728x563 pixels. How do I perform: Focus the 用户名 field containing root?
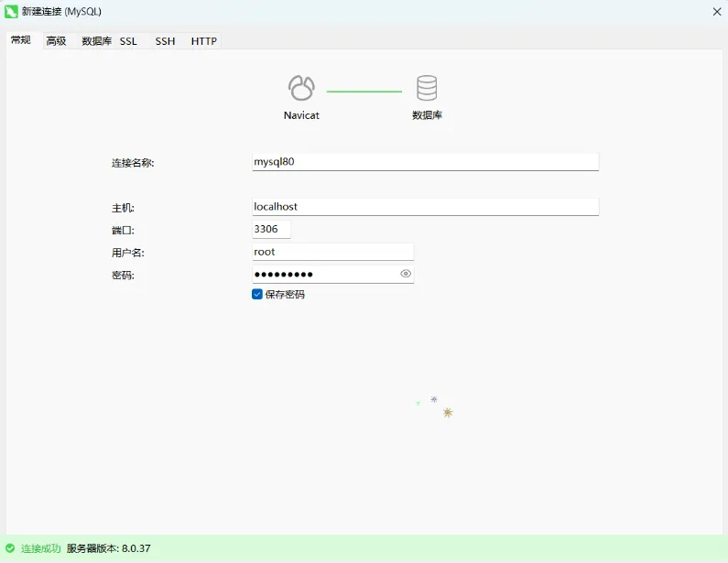(x=333, y=252)
